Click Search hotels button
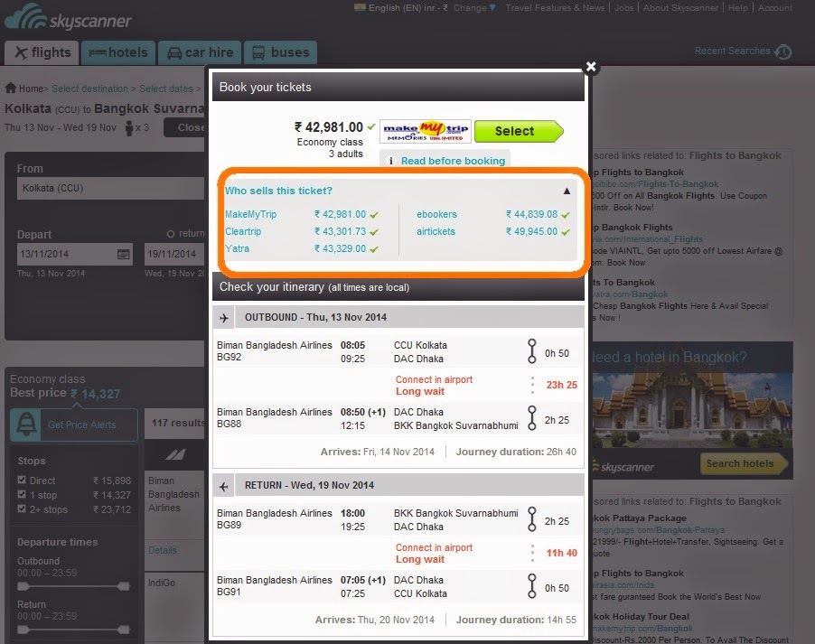The width and height of the screenshot is (815, 644). pyautogui.click(x=744, y=463)
